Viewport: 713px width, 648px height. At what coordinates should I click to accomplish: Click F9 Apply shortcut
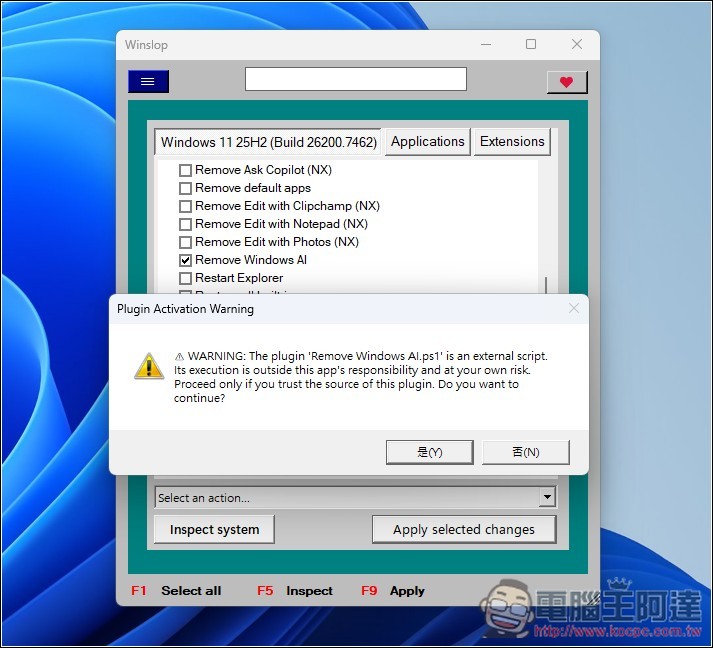392,591
